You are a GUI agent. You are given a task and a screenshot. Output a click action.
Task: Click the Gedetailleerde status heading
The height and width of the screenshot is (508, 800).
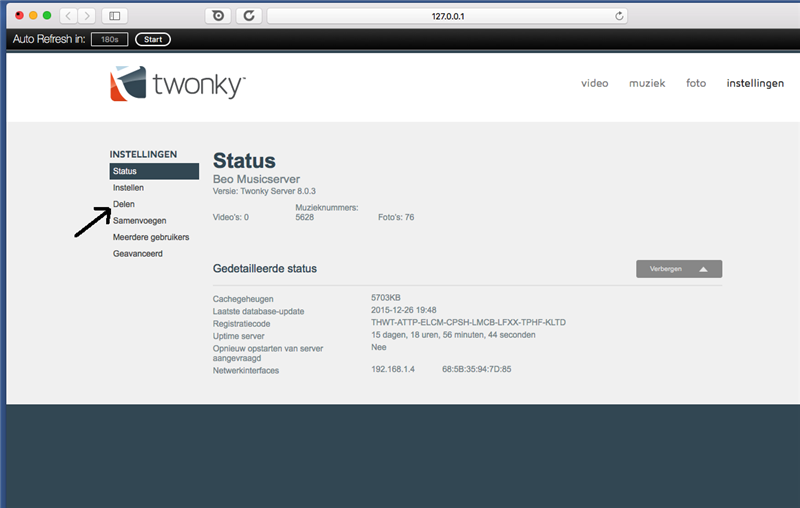pyautogui.click(x=265, y=269)
